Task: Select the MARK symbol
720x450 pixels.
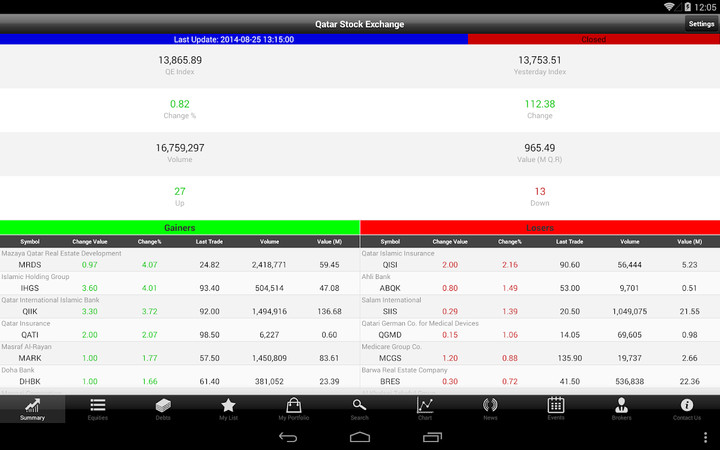Action: pyautogui.click(x=30, y=358)
